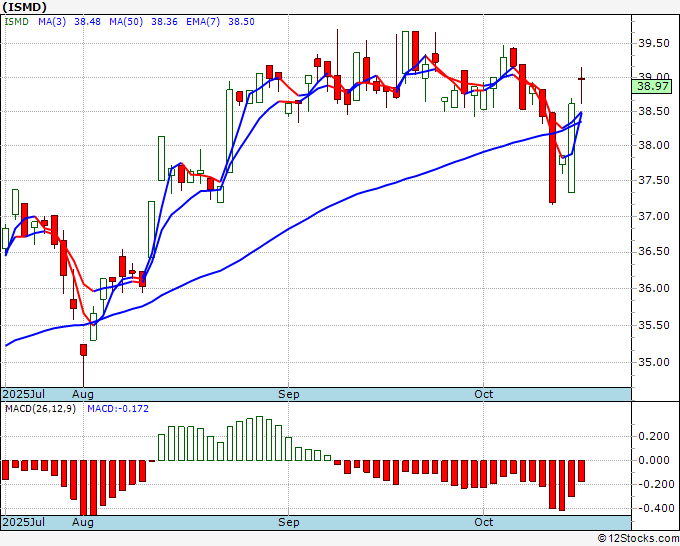Viewport: 680px width, 546px height.
Task: Click the tallest green MACD histogram bar
Action: tap(259, 438)
